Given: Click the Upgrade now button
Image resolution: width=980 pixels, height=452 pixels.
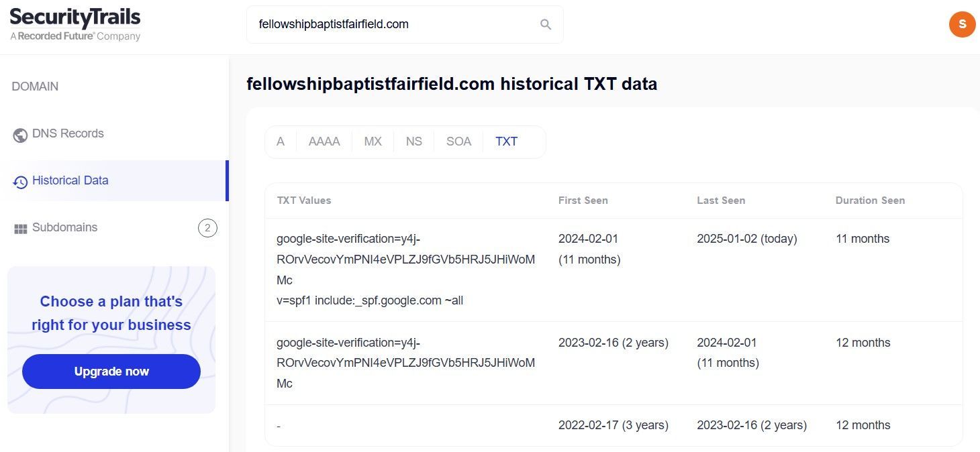Looking at the screenshot, I should click(x=111, y=372).
